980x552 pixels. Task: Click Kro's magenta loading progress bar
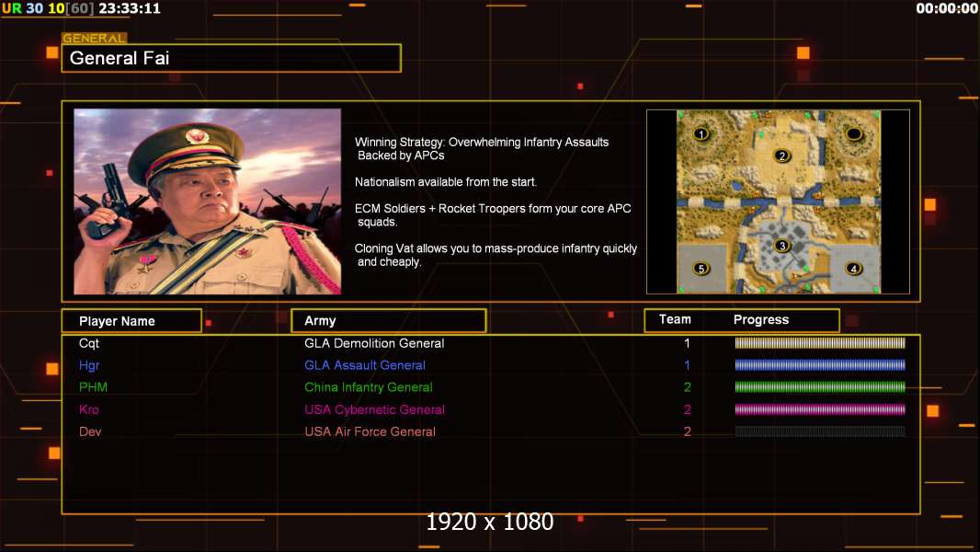(820, 409)
